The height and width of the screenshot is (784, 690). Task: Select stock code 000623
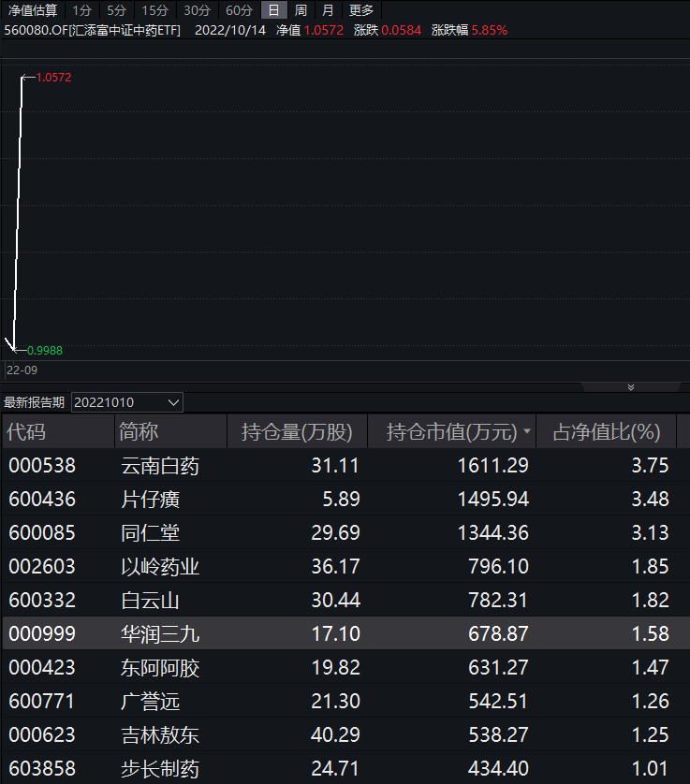(x=42, y=734)
